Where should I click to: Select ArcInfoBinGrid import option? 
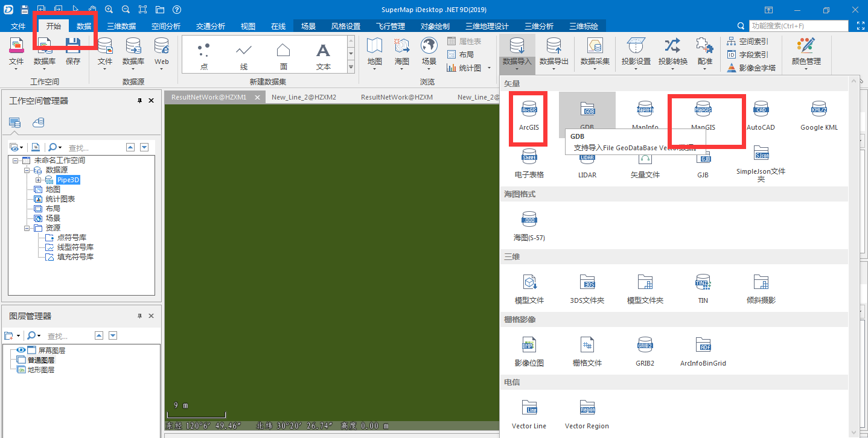point(703,351)
